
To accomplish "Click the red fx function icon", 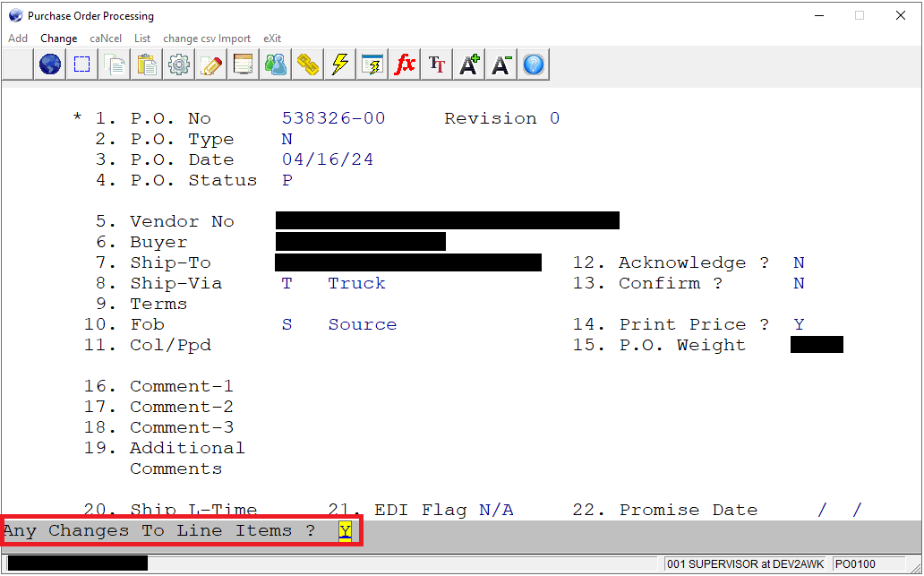I will (x=405, y=64).
